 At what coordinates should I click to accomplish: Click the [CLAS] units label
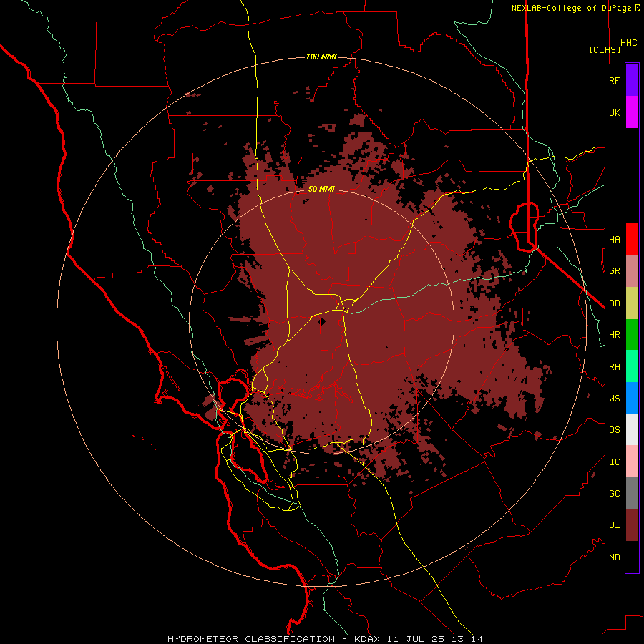[605, 49]
